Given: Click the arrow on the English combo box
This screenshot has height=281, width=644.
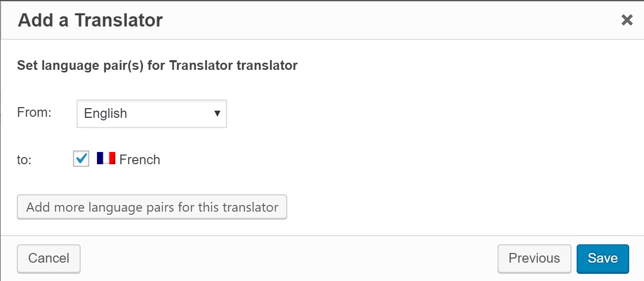Looking at the screenshot, I should [217, 113].
